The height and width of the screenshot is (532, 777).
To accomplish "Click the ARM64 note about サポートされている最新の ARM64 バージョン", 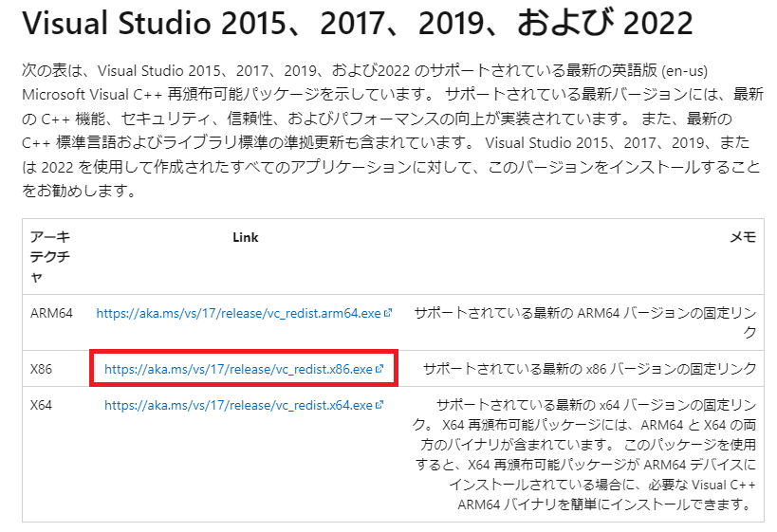I will pyautogui.click(x=585, y=322).
